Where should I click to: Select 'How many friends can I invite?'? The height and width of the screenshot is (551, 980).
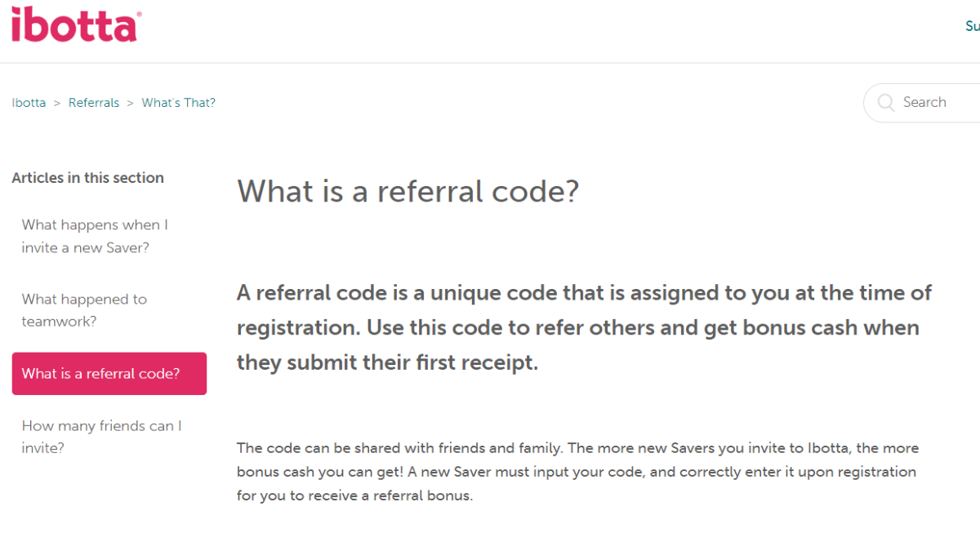pos(100,436)
